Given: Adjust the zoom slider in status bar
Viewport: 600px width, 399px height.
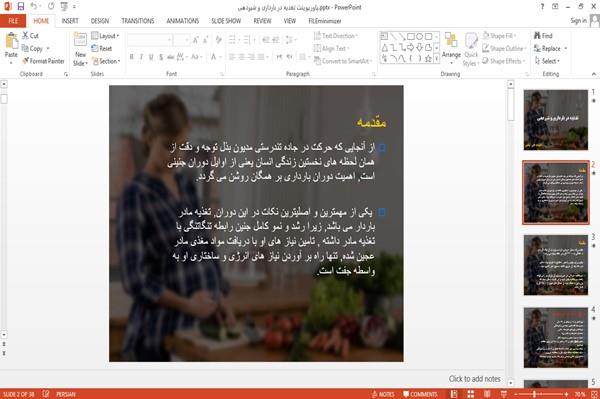Looking at the screenshot, I should pos(535,394).
